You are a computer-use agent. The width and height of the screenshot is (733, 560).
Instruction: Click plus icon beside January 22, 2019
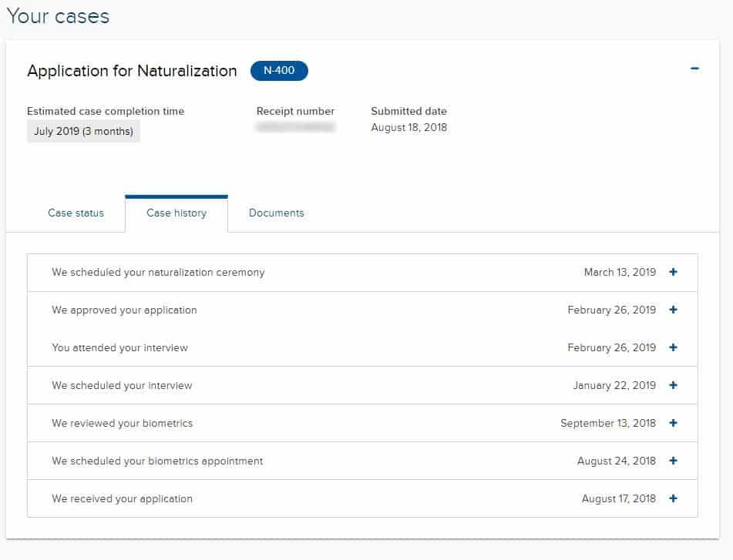tap(673, 385)
